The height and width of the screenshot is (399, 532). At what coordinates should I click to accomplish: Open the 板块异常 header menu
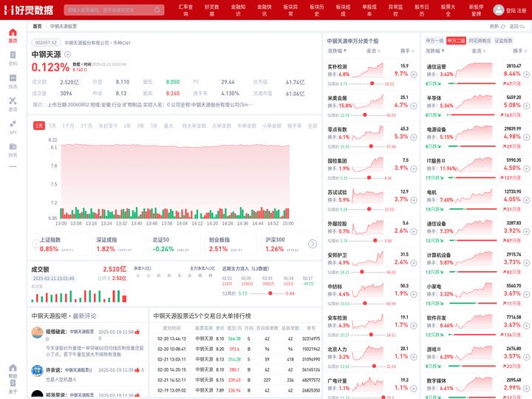click(291, 10)
